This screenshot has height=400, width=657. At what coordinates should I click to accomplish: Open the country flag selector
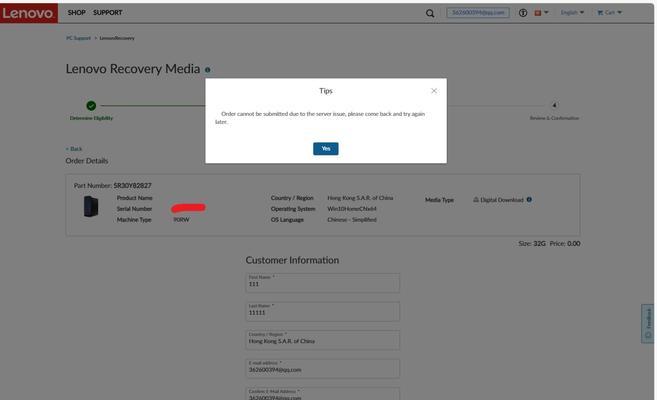pos(541,13)
